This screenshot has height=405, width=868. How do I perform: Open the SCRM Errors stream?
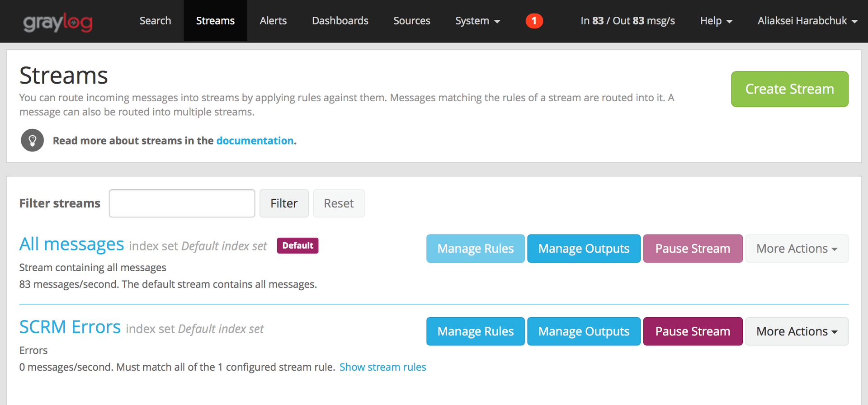click(70, 327)
